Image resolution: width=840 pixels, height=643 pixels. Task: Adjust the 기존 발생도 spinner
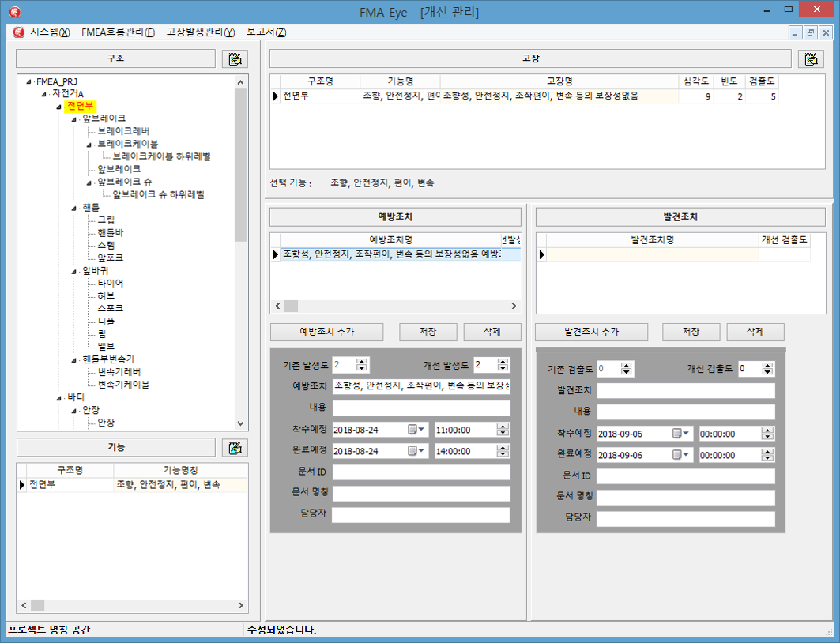[362, 365]
